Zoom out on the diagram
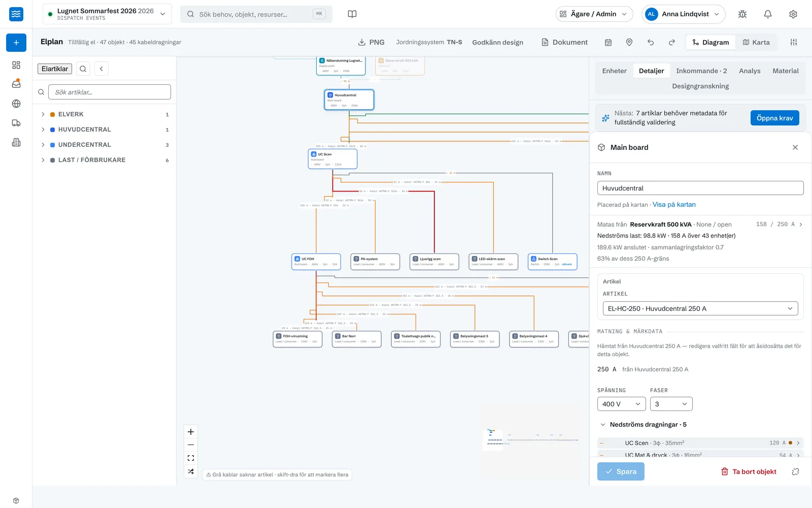The image size is (812, 508). (x=191, y=445)
